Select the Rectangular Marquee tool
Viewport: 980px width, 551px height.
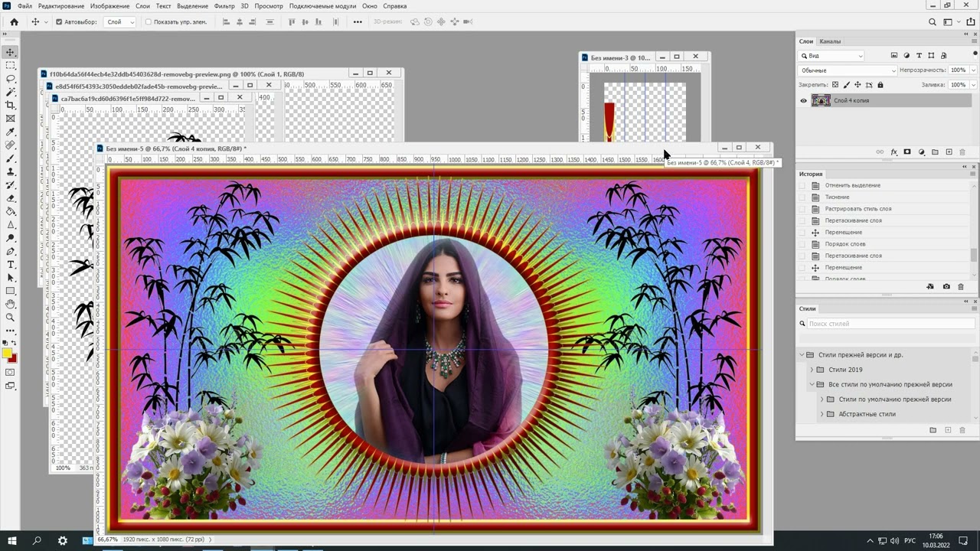click(10, 66)
